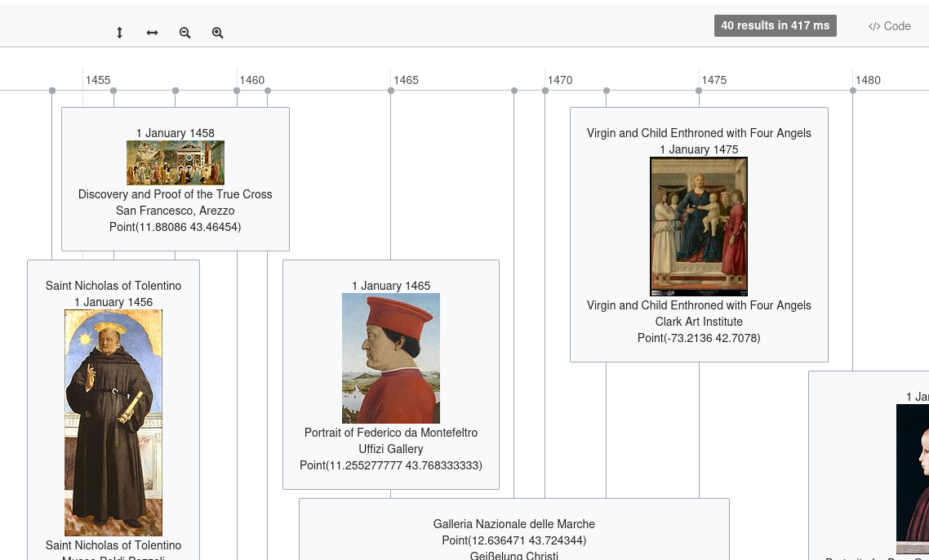Click the 1455 year axis label
This screenshot has height=560, width=929.
[98, 80]
